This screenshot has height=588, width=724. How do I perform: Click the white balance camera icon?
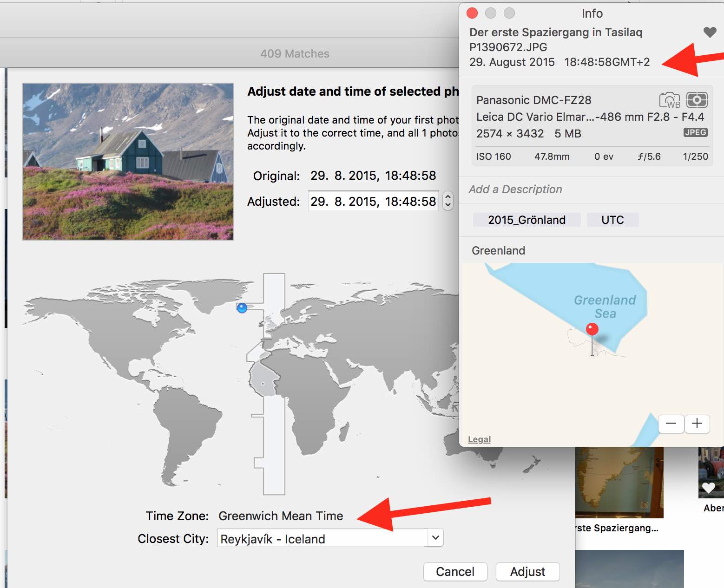click(670, 100)
